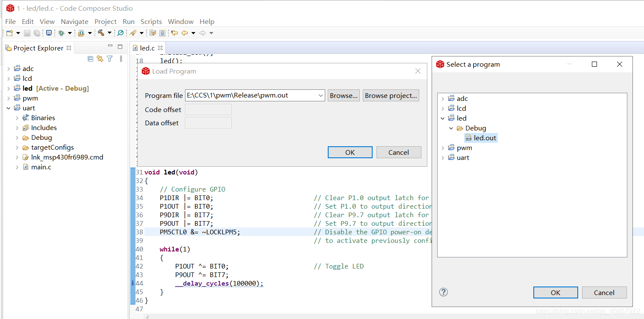
Task: Open the Edit menu
Action: pyautogui.click(x=28, y=21)
